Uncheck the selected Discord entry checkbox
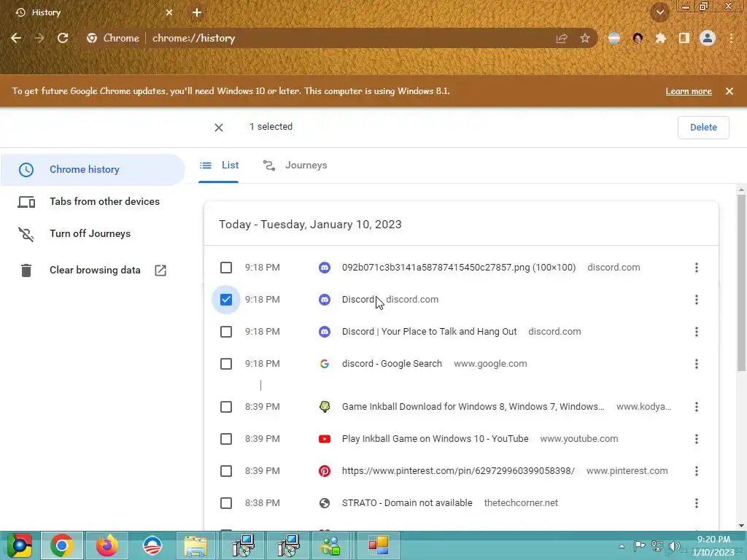Image resolution: width=747 pixels, height=560 pixels. [x=226, y=300]
